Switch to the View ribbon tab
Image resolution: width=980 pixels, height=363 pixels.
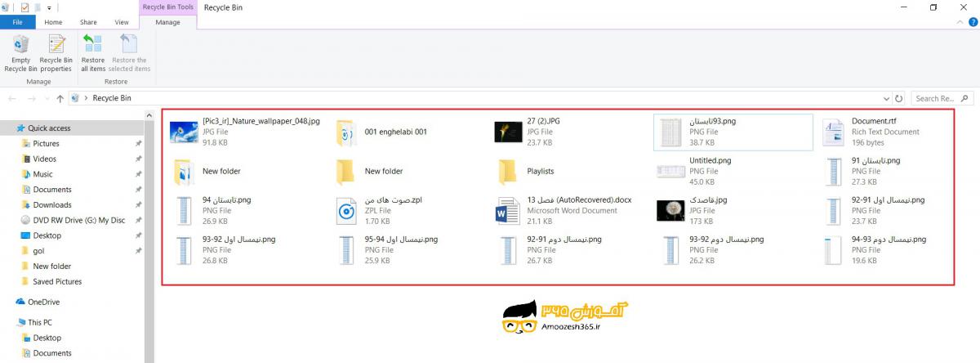[x=122, y=23]
